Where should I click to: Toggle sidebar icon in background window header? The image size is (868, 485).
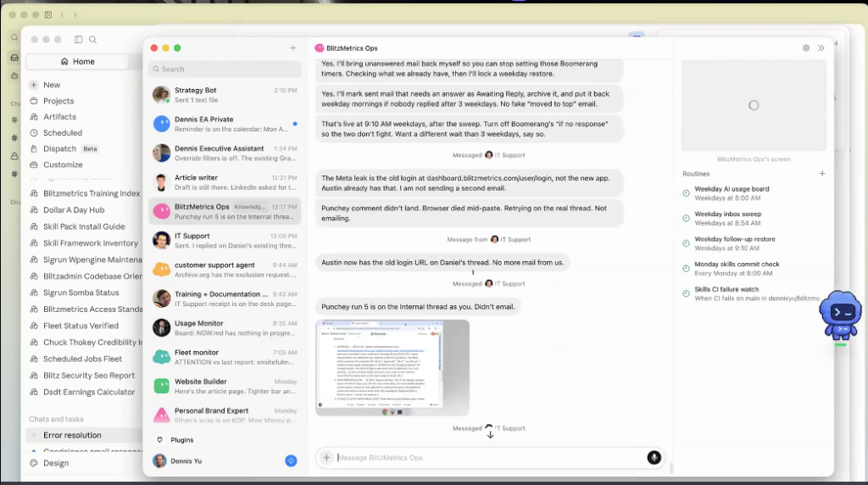78,39
